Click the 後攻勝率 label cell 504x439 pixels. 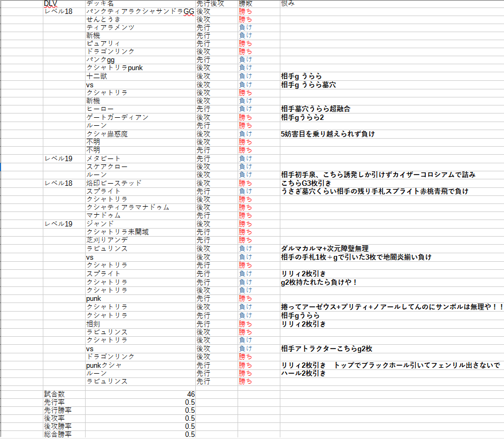point(64,426)
